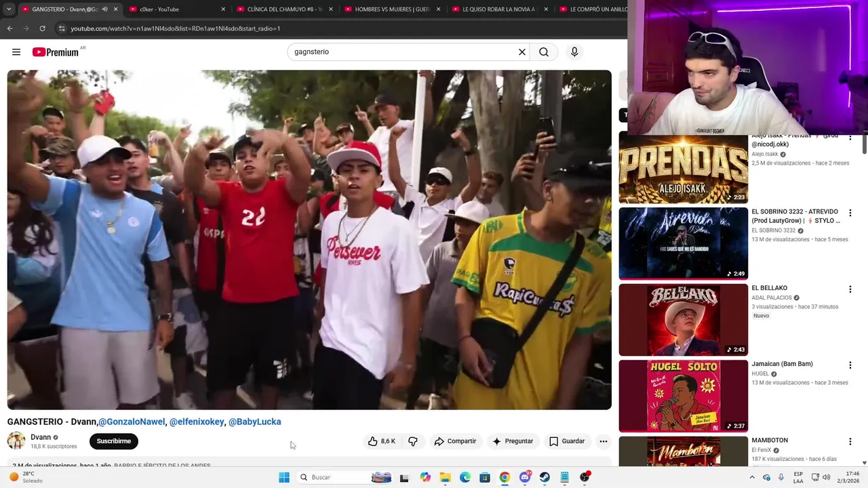Open volume control in system tray
868x488 pixels.
826,477
